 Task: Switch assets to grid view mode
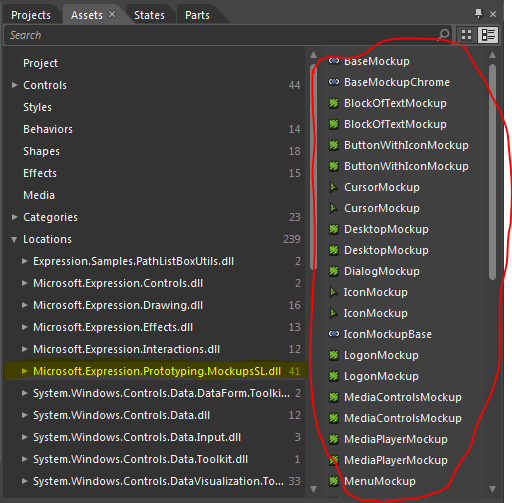coord(467,35)
